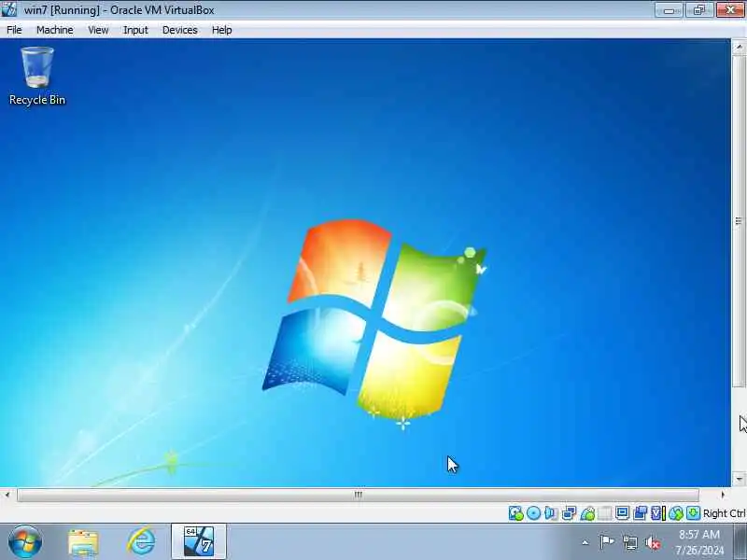Image resolution: width=747 pixels, height=560 pixels.
Task: Click the shared folders status icon
Action: 605,513
